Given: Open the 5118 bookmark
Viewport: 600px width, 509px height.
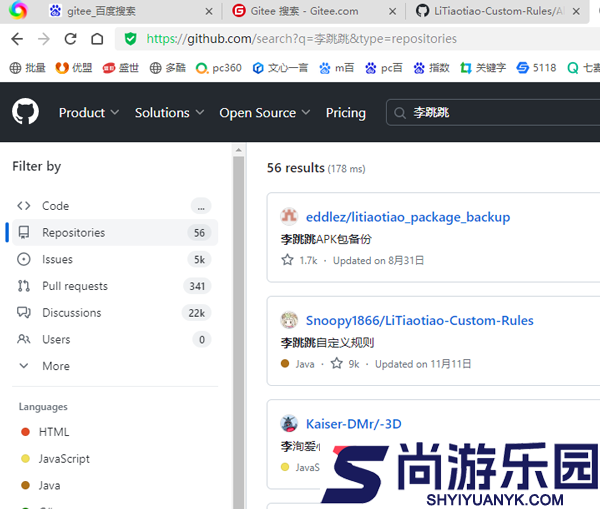Looking at the screenshot, I should tap(536, 68).
